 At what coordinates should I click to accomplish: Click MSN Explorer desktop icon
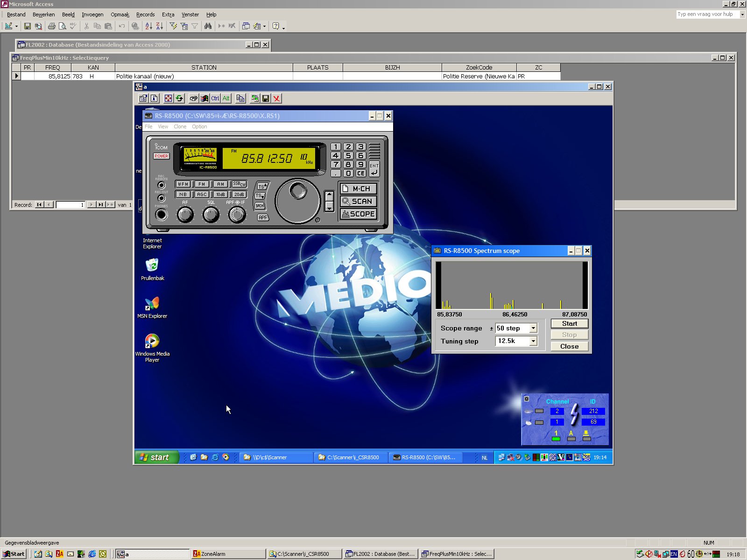pos(152,308)
